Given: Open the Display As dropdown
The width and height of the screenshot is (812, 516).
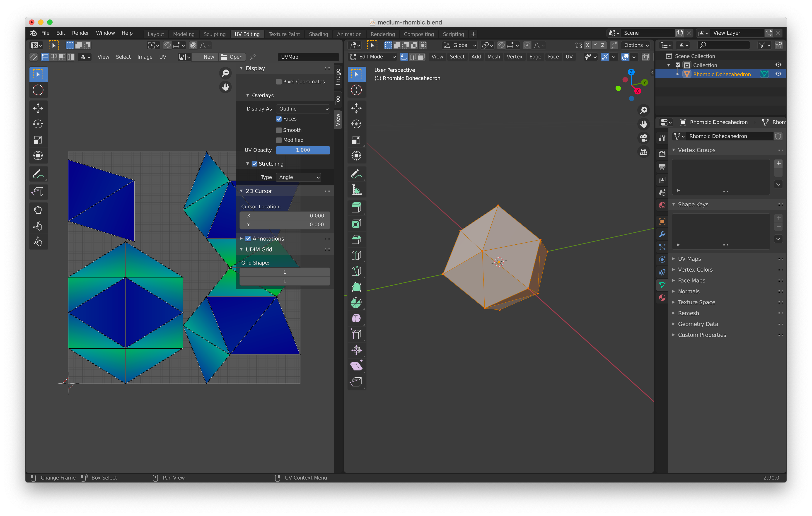Looking at the screenshot, I should [x=303, y=109].
